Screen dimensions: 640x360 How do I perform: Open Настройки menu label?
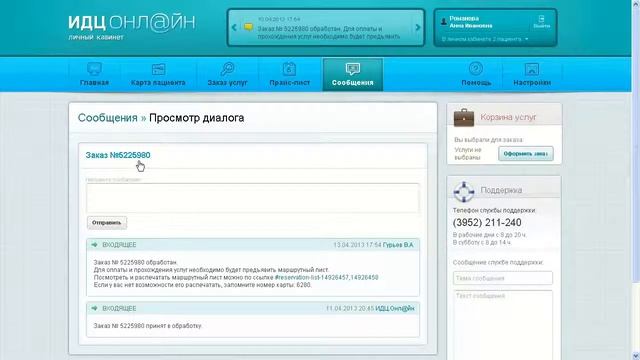pyautogui.click(x=532, y=82)
